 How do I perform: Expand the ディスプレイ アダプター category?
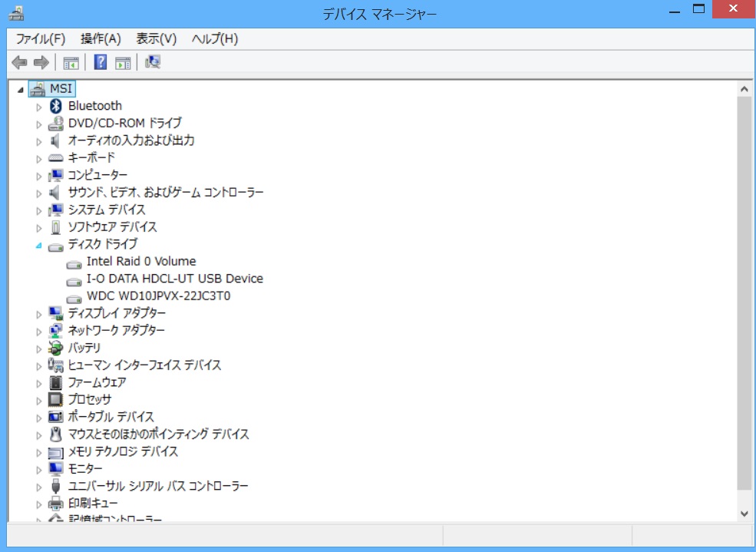point(39,314)
